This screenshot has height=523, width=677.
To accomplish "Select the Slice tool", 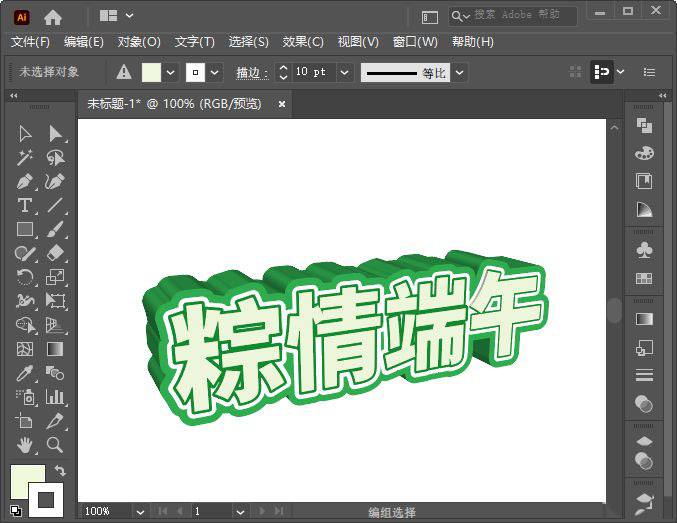I will point(55,420).
